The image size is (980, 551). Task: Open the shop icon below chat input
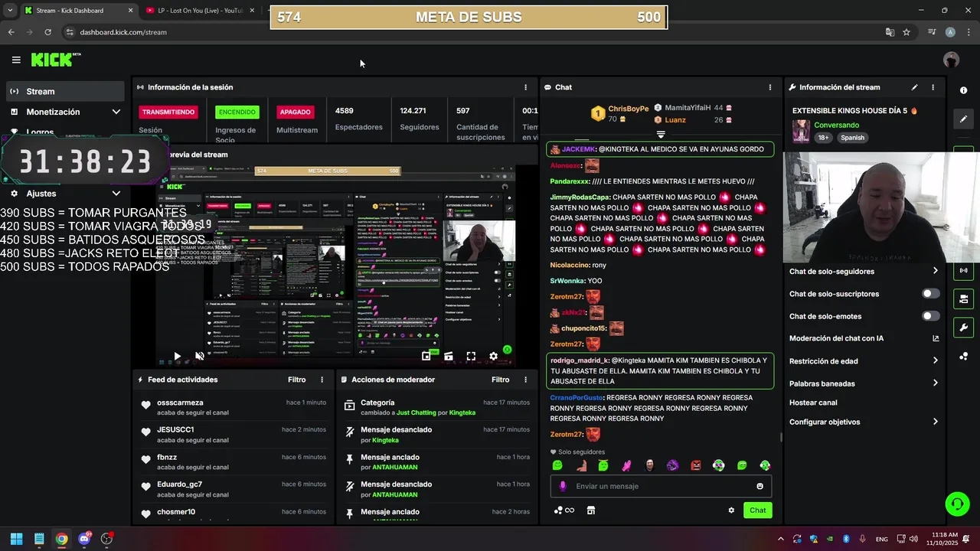(590, 510)
